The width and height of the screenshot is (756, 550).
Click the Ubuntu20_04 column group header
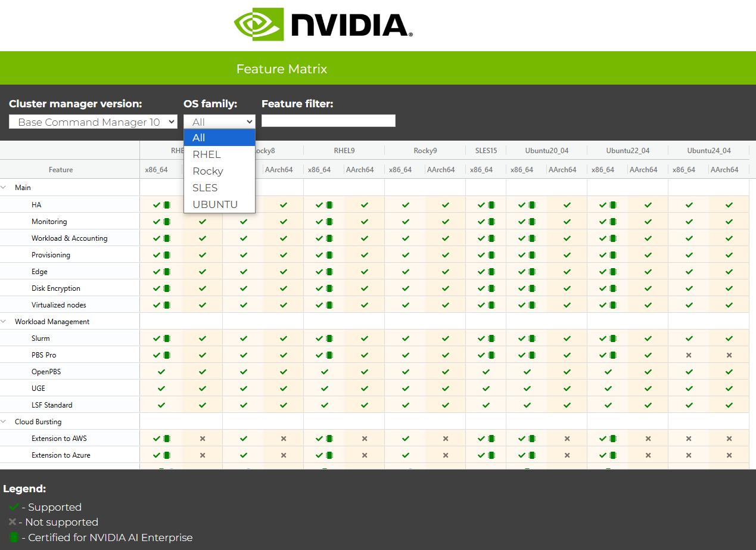(x=546, y=151)
